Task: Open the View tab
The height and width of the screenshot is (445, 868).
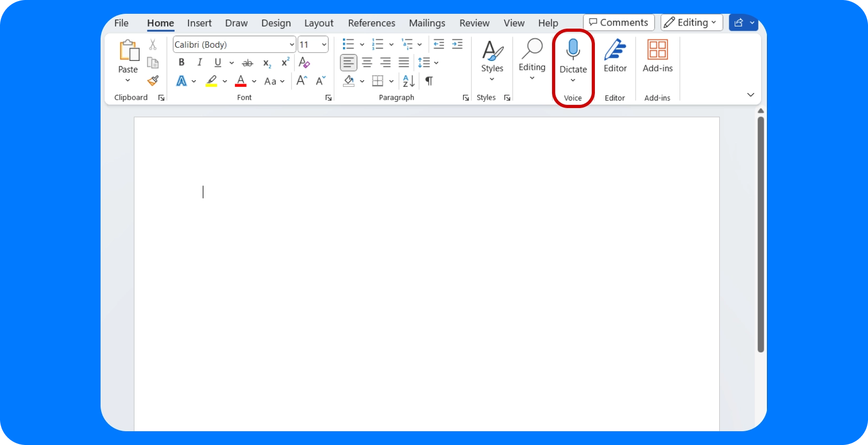Action: coord(514,23)
